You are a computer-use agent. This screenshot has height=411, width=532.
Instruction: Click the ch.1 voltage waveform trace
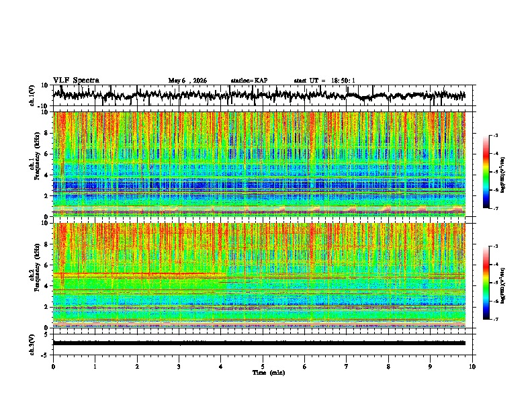coord(259,95)
